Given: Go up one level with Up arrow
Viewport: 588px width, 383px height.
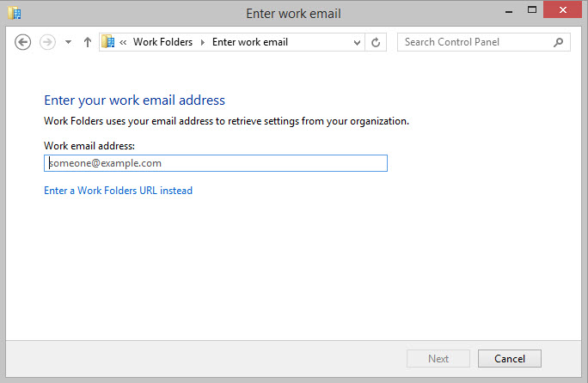Looking at the screenshot, I should [87, 42].
